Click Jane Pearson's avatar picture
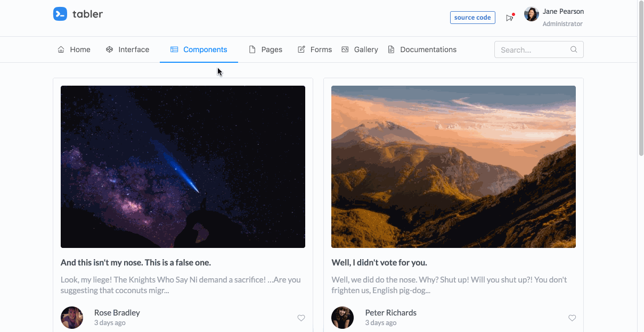The height and width of the screenshot is (332, 644). click(x=532, y=14)
